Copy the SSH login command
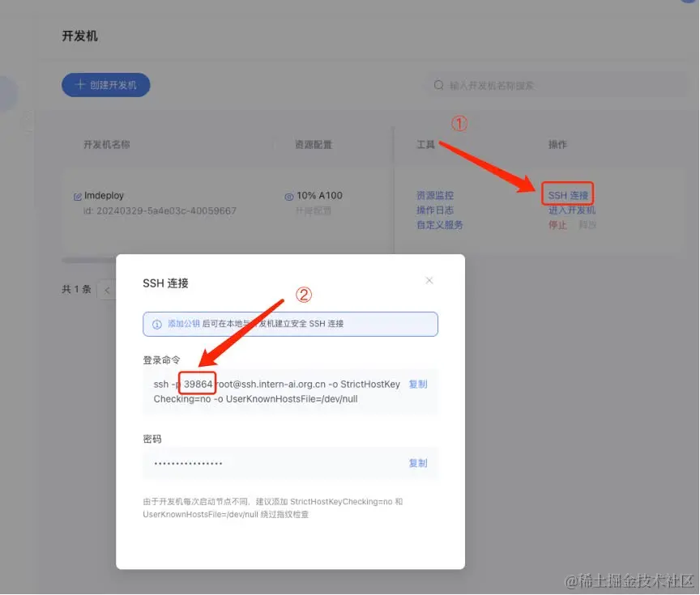This screenshot has width=700, height=595. point(418,384)
